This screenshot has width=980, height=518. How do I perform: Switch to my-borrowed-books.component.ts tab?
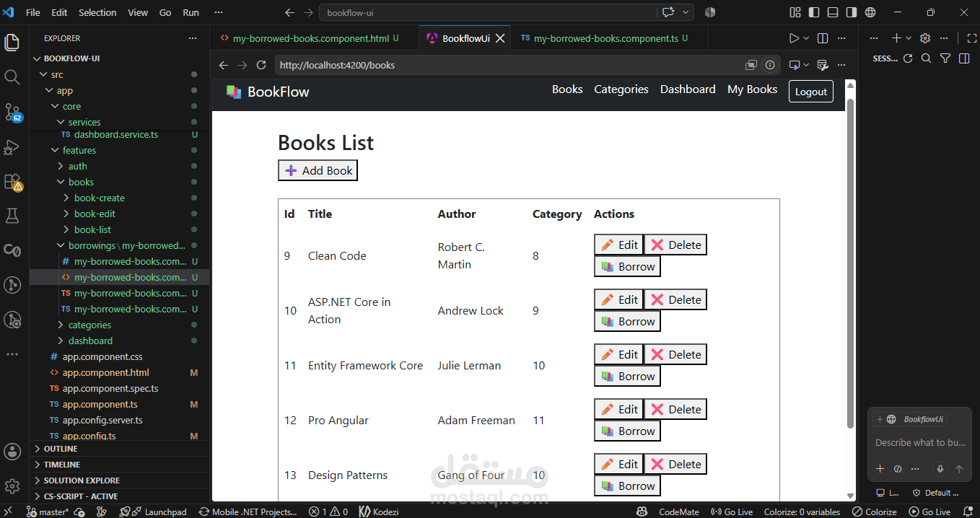tap(605, 38)
